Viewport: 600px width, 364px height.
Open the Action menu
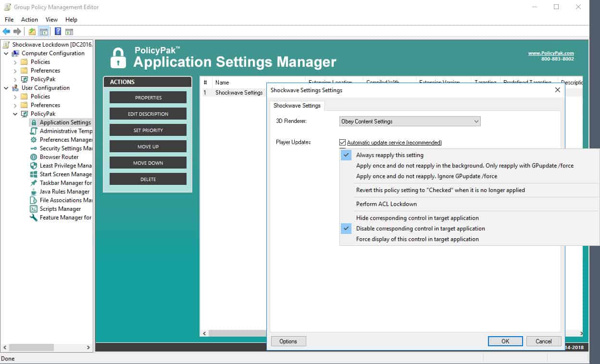pyautogui.click(x=29, y=20)
